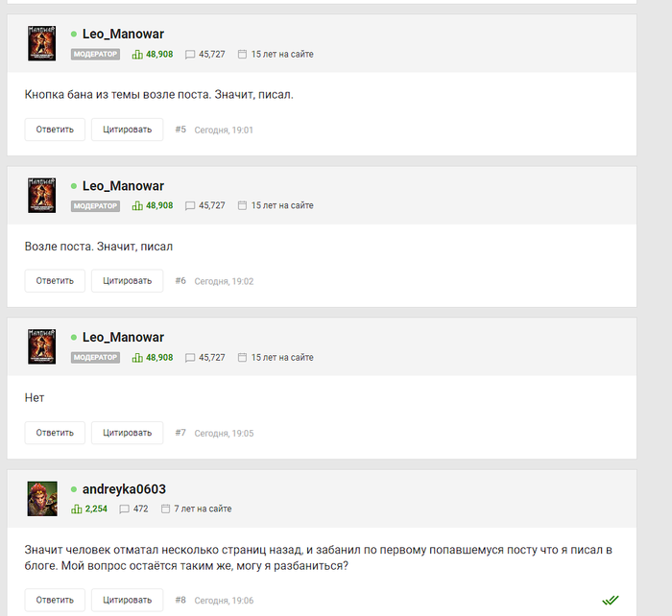Click Ответить button under post #5
The width and height of the screenshot is (672, 616).
[55, 130]
